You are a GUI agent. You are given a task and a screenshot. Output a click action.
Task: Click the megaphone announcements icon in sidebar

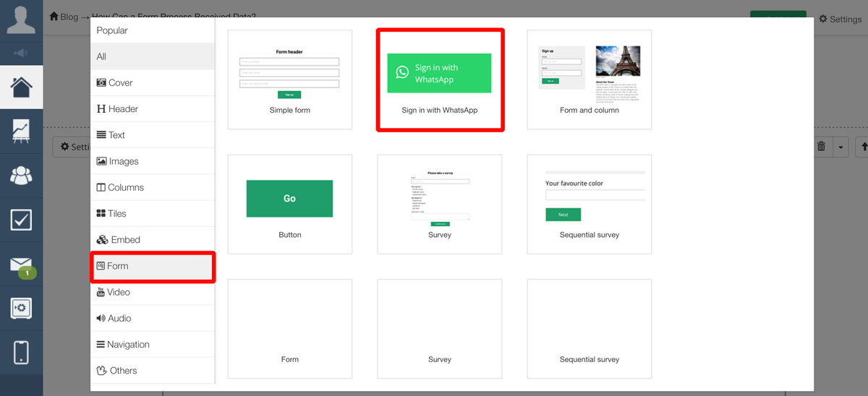(x=21, y=53)
